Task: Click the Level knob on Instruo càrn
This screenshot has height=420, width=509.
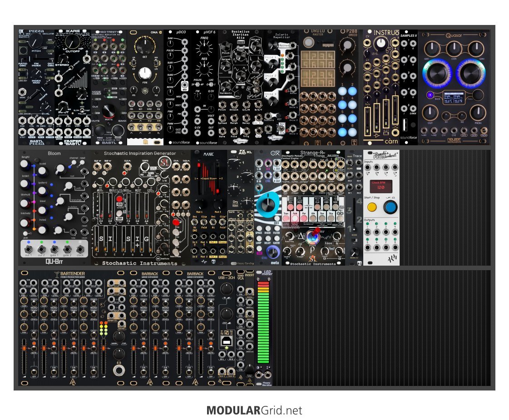Action: coord(381,43)
